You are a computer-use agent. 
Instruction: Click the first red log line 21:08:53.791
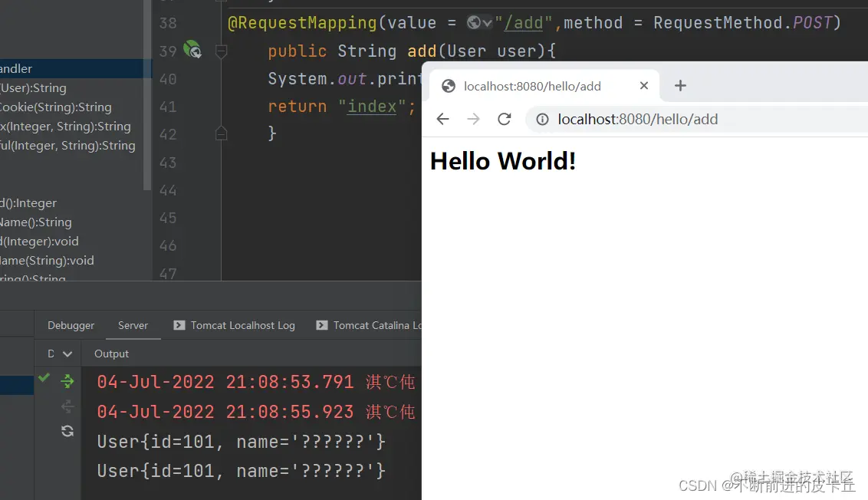[256, 381]
